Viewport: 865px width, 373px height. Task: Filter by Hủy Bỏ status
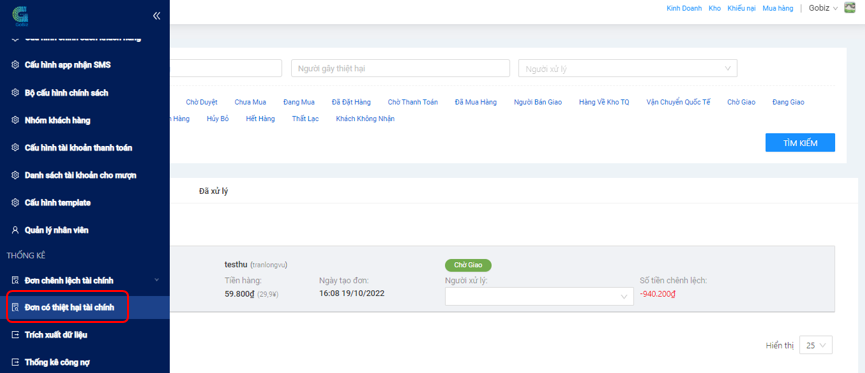217,119
